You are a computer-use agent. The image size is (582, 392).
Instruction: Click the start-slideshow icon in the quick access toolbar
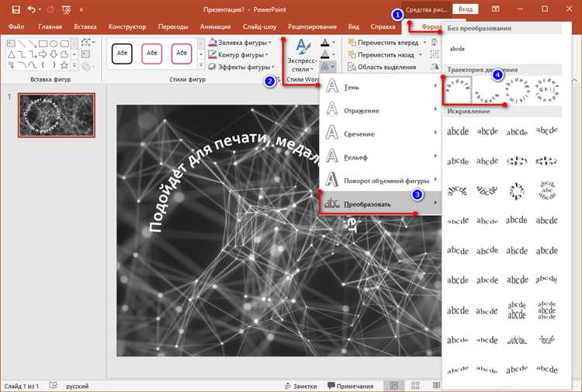pos(67,9)
